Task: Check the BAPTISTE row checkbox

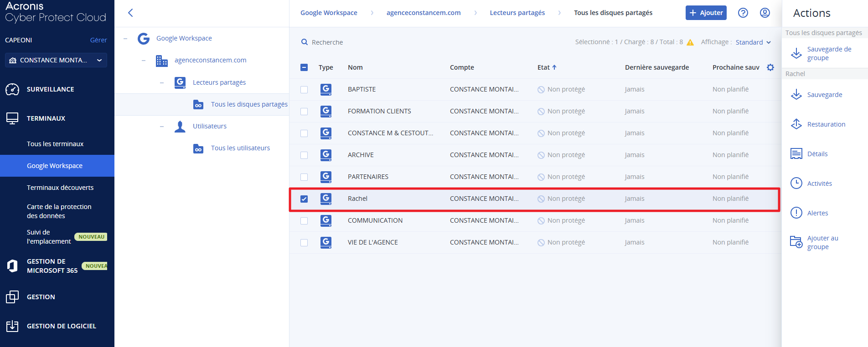Action: [304, 90]
